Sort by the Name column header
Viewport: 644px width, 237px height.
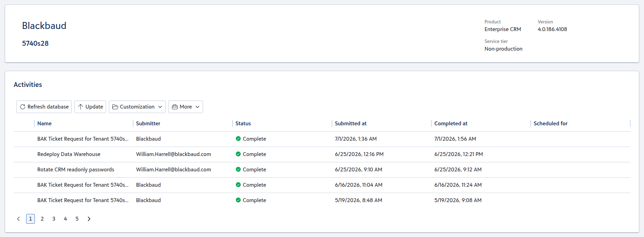(x=44, y=124)
